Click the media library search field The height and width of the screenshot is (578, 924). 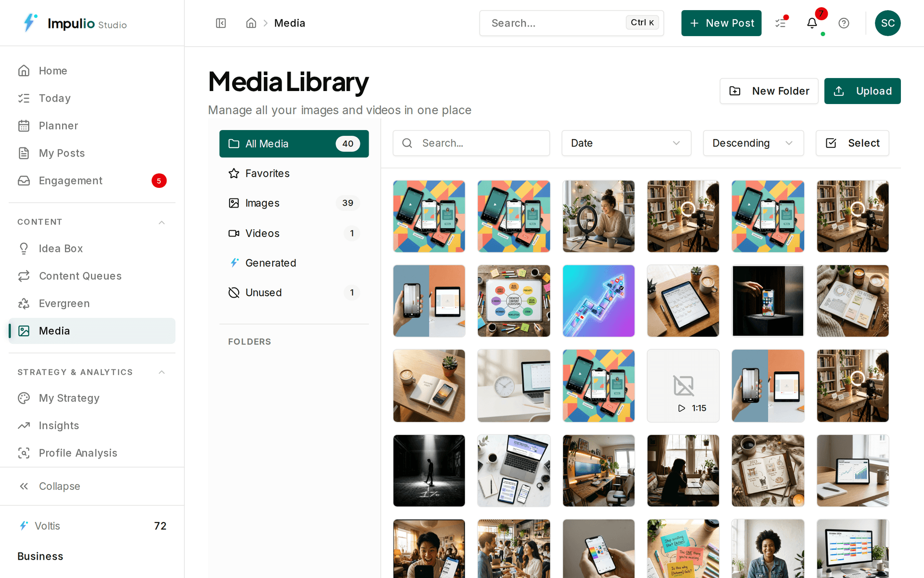471,143
